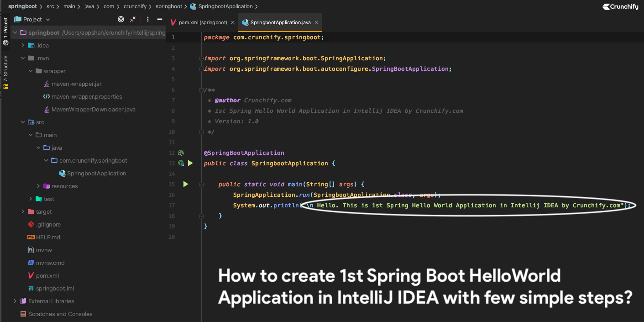The image size is (644, 322).
Task: Open the Project panel options kebab menu
Action: pos(147,19)
